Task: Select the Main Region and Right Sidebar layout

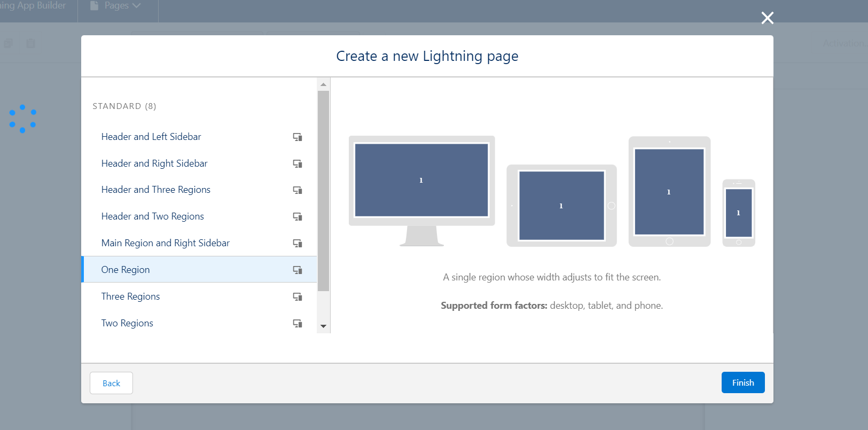Action: pyautogui.click(x=166, y=243)
